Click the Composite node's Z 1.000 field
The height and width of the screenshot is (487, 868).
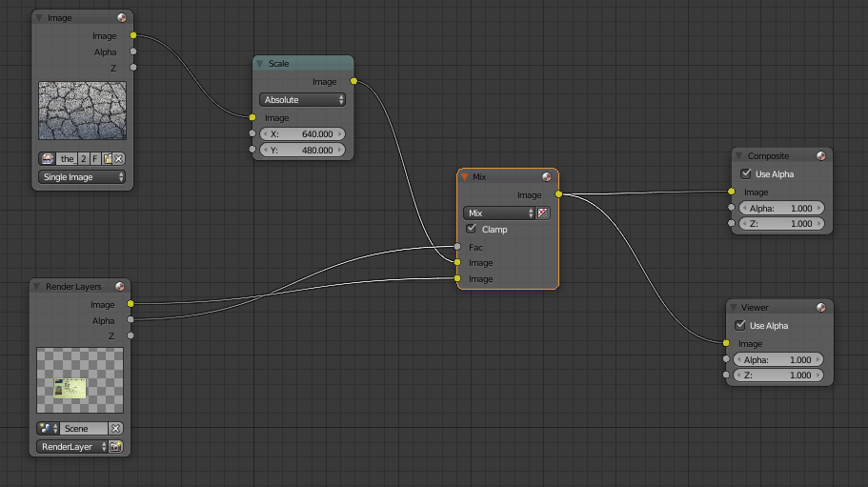781,224
